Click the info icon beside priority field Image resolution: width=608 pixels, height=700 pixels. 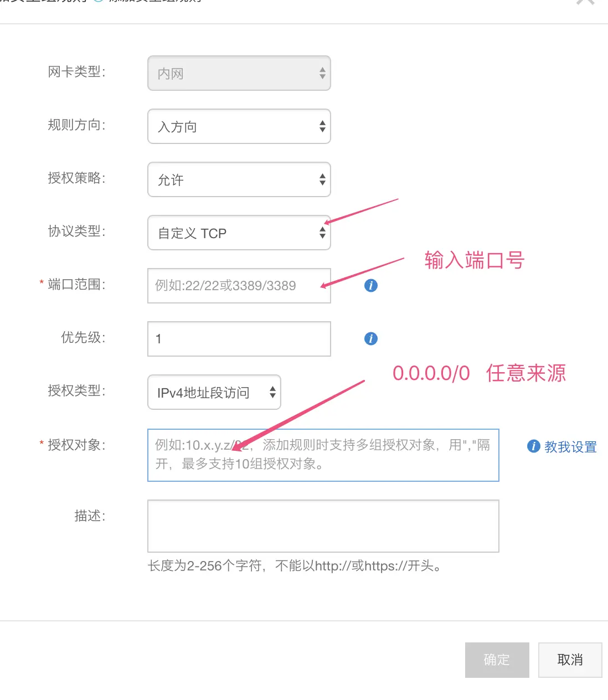[x=371, y=338]
